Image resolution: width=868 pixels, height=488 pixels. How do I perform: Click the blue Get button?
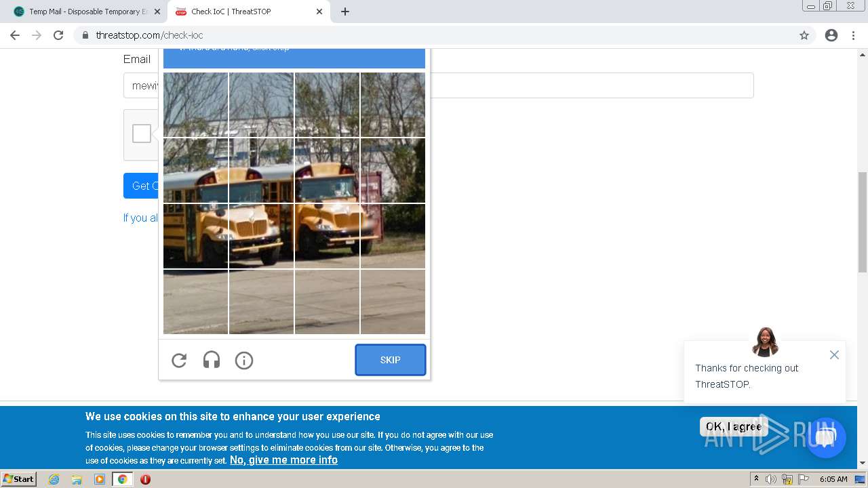[141, 186]
